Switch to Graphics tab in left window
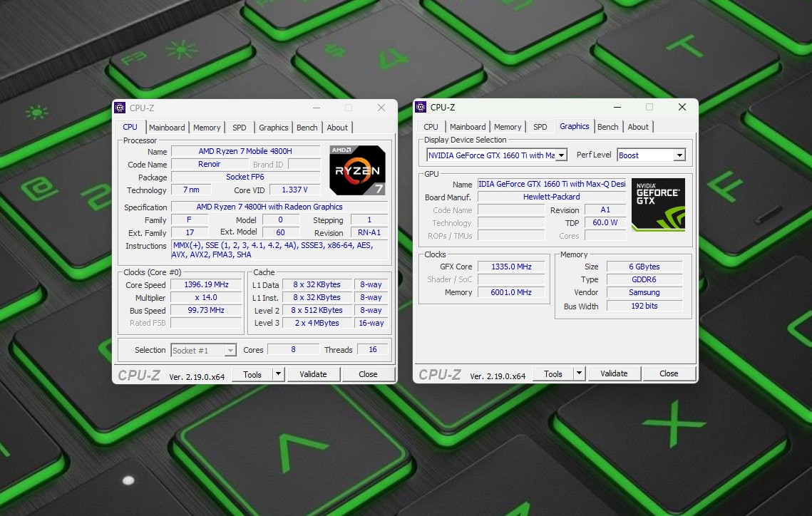Screen dimensions: 812x516 pyautogui.click(x=274, y=128)
